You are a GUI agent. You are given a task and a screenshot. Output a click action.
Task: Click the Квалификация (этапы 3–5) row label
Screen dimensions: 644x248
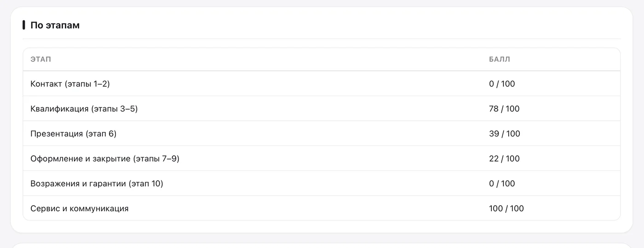84,109
